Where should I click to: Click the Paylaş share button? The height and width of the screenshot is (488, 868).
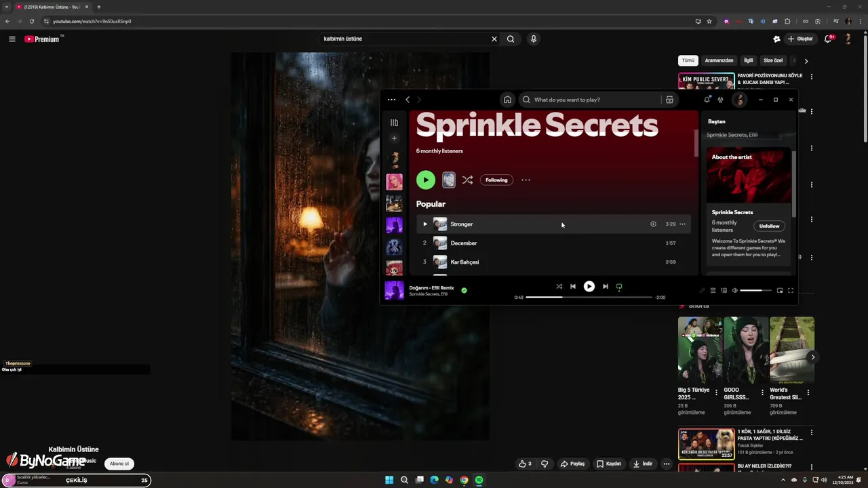[573, 464]
